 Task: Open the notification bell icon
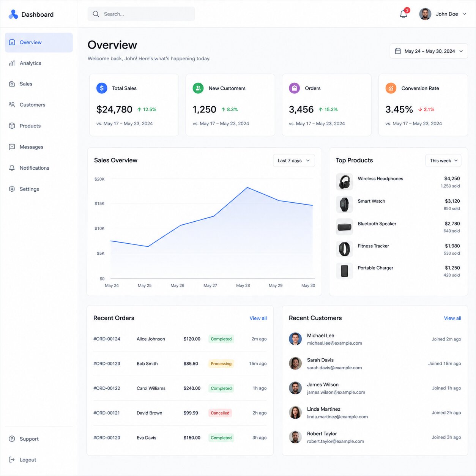pos(403,14)
